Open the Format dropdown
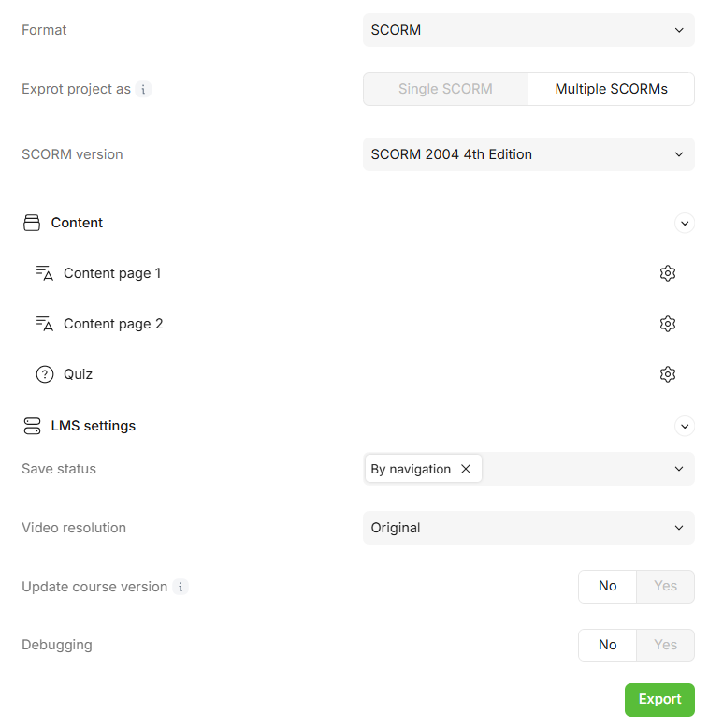723x728 pixels. (528, 30)
